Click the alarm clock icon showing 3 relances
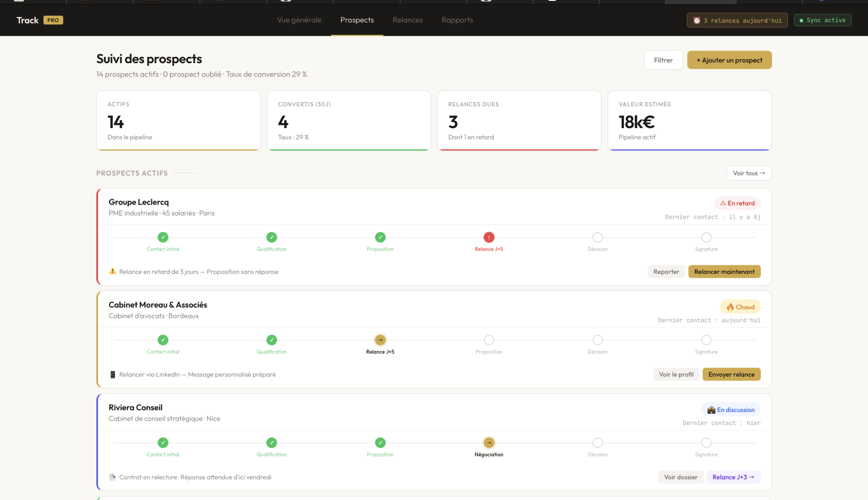The height and width of the screenshot is (500, 868). (x=696, y=20)
